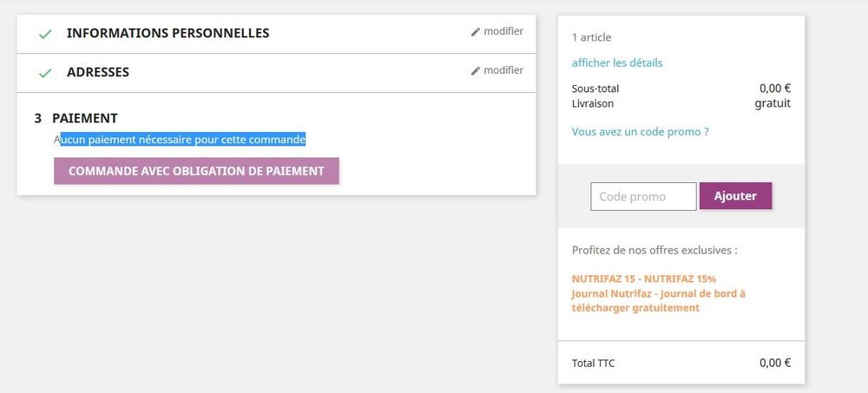Screen dimensions: 868x393
Task: Click the green checkmark beside Informations Personnelles
Action: coord(45,34)
